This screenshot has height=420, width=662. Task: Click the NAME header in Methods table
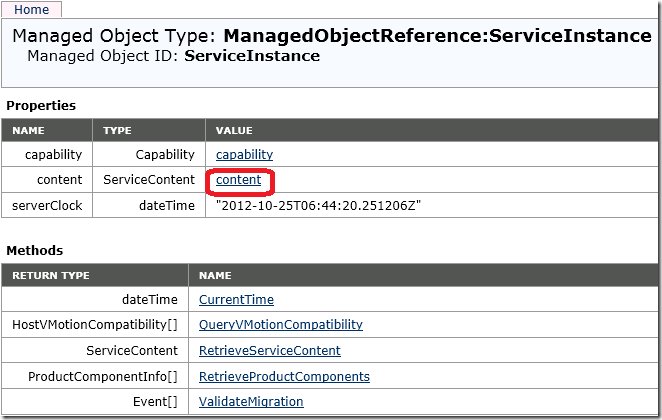coord(215,275)
